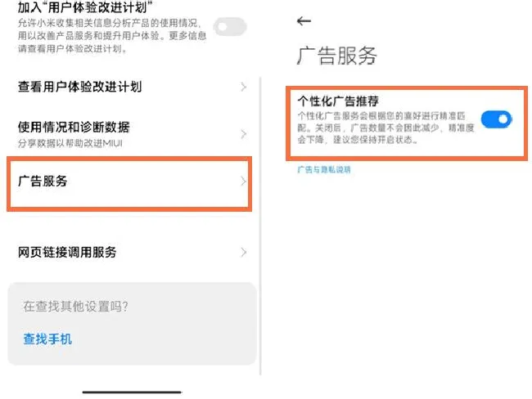Open the chevron beside 使用情况和诊断数据
Viewport: 532px width, 399px height.
pos(243,134)
